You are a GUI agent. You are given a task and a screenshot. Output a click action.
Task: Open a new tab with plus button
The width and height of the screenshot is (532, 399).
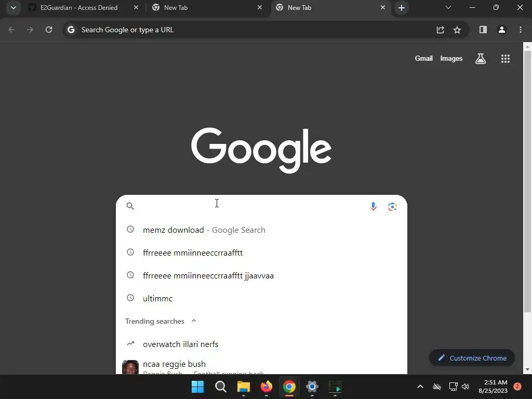(x=402, y=8)
